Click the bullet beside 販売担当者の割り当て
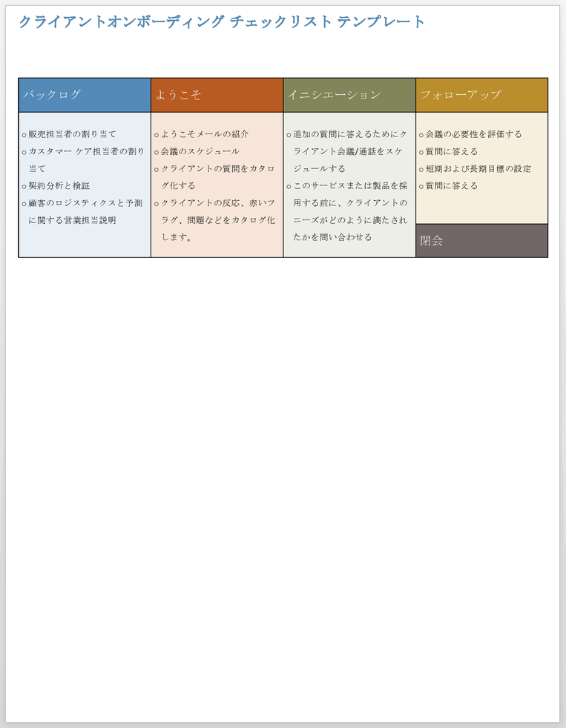 pos(24,135)
